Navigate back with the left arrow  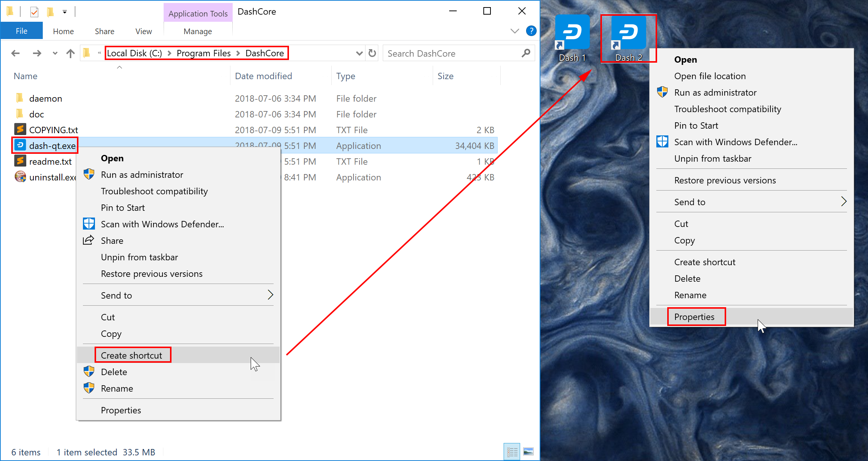click(15, 54)
